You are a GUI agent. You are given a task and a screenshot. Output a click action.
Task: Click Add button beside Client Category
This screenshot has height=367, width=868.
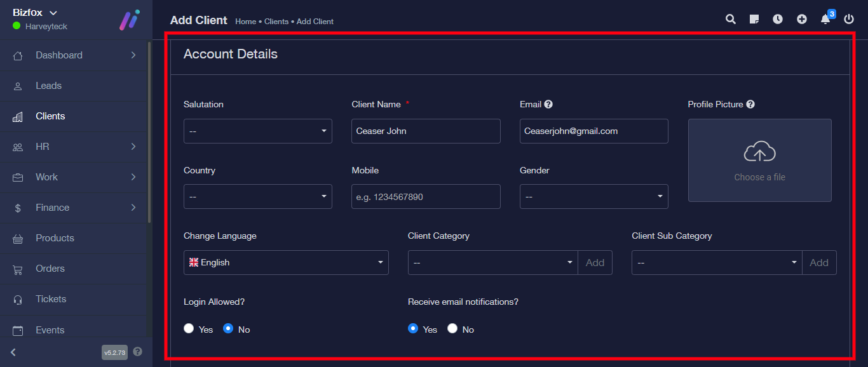[595, 262]
